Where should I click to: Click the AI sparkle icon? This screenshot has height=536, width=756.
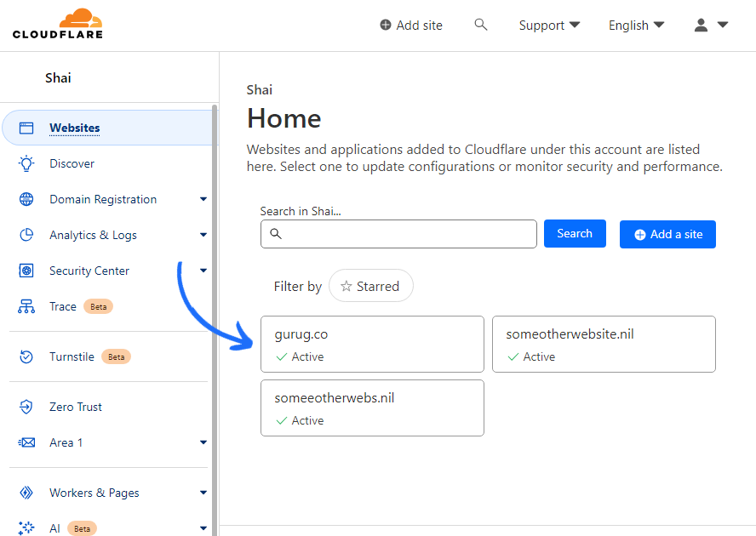(26, 527)
